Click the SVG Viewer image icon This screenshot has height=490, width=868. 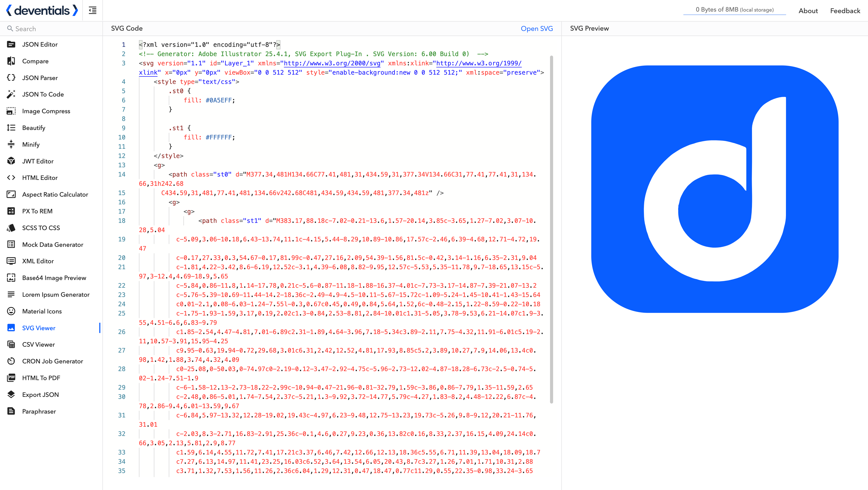(x=11, y=328)
